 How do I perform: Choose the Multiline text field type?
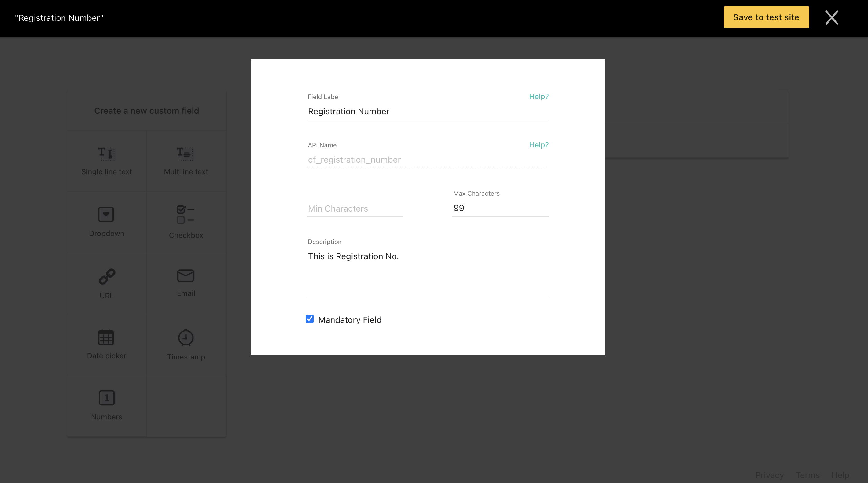coord(186,154)
